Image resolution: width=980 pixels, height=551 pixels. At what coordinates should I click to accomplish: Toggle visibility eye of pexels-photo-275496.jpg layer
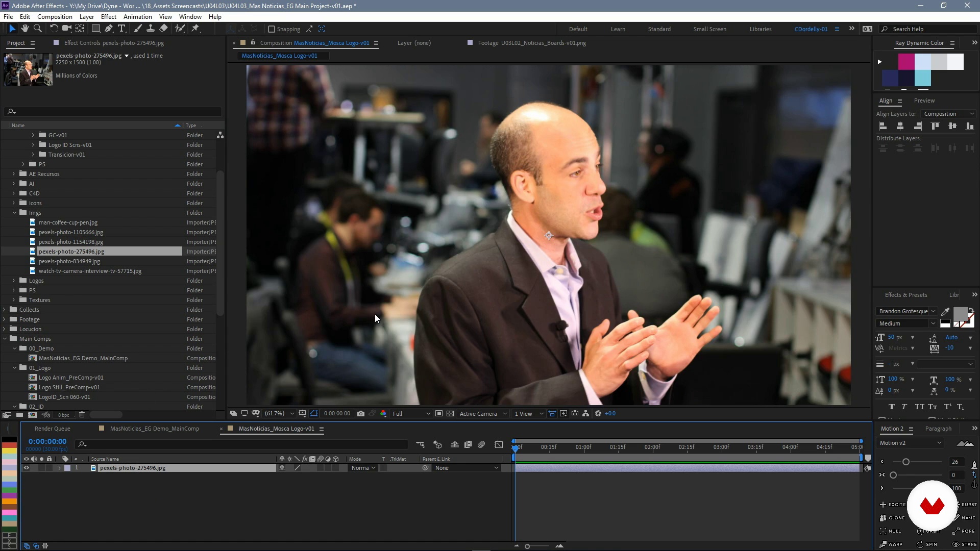click(x=27, y=468)
